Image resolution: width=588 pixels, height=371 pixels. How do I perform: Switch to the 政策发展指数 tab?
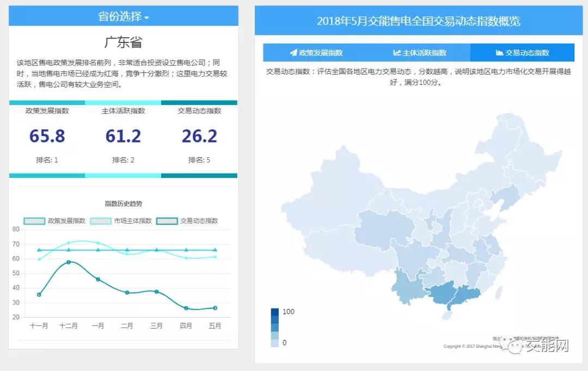tap(316, 53)
